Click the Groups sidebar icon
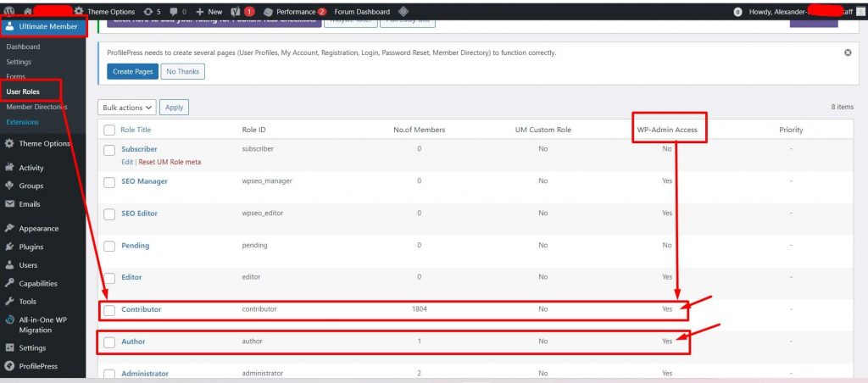Screen dimensions: 868x383 [9, 186]
